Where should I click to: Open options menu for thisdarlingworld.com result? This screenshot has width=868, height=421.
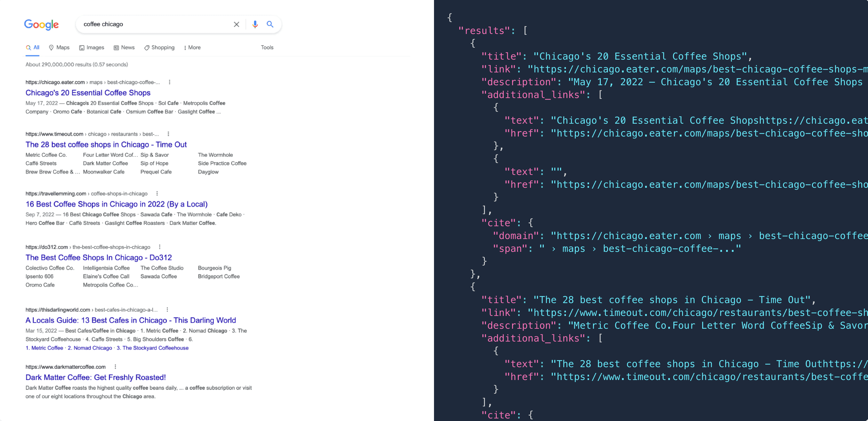pyautogui.click(x=167, y=310)
